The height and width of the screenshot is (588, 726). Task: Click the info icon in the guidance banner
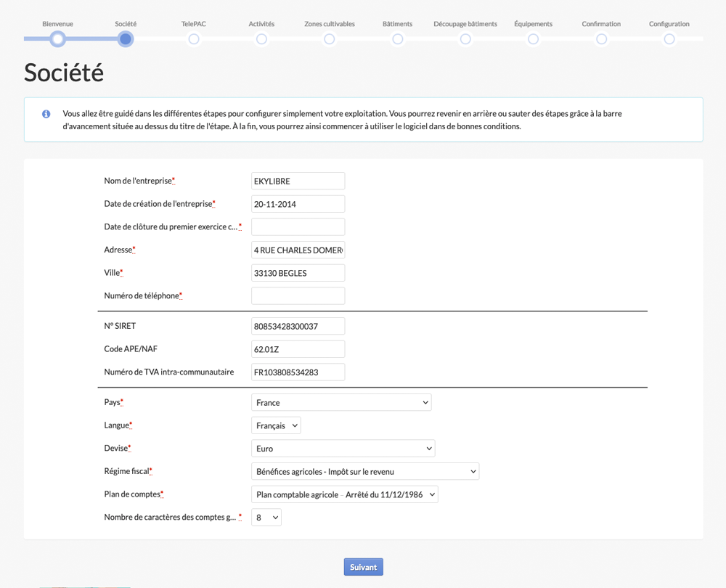coord(46,114)
